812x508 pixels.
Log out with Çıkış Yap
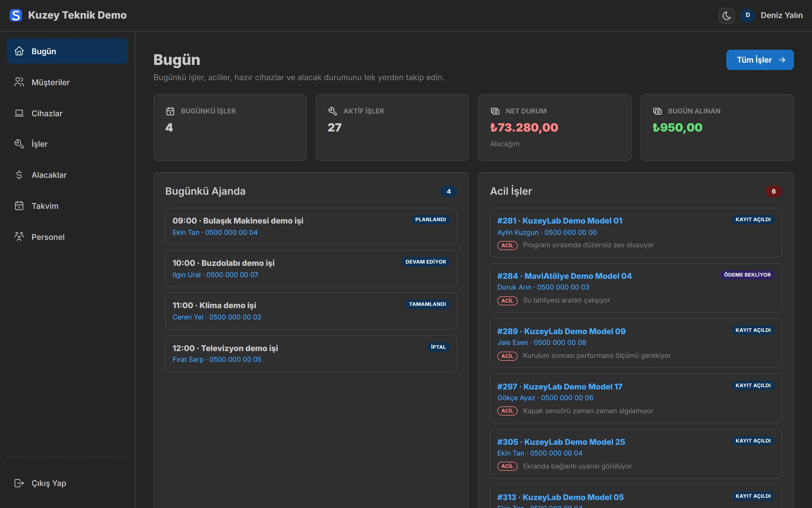[x=67, y=483]
